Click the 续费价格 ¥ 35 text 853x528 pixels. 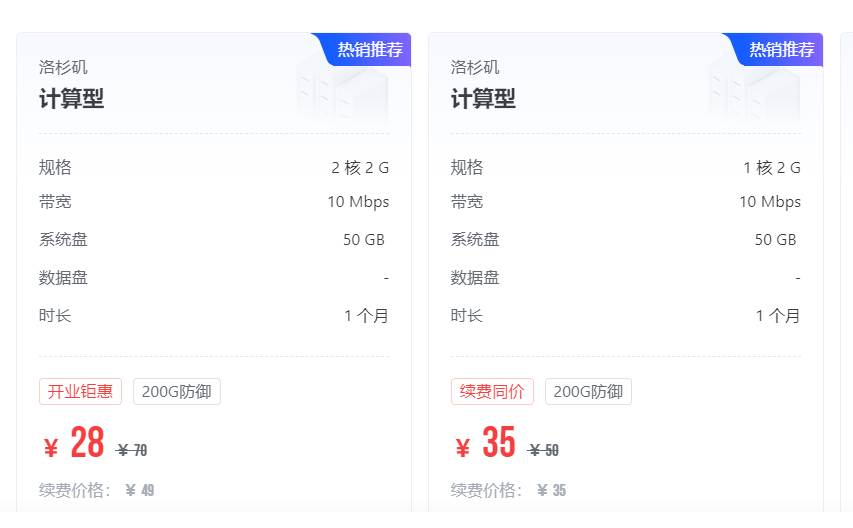coord(509,490)
